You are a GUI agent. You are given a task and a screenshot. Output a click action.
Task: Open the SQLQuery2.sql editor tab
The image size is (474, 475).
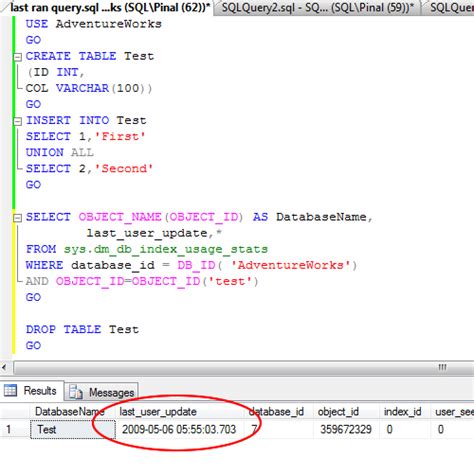point(317,7)
